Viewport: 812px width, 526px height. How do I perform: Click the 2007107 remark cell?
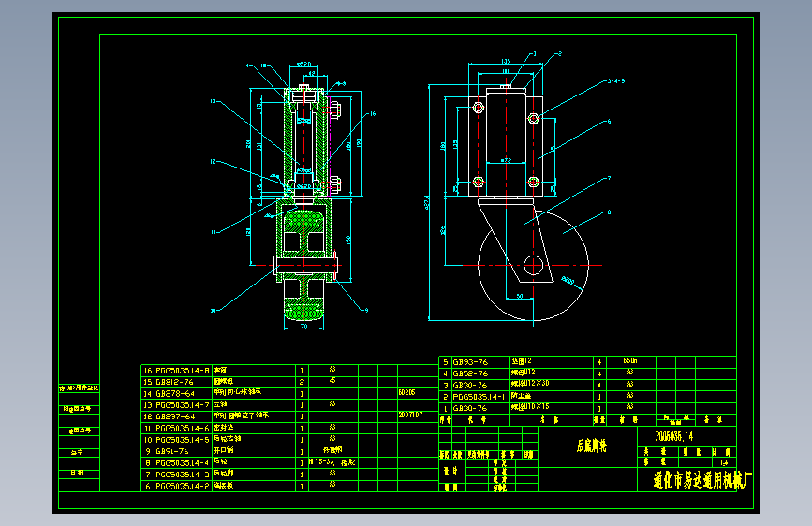pos(410,415)
